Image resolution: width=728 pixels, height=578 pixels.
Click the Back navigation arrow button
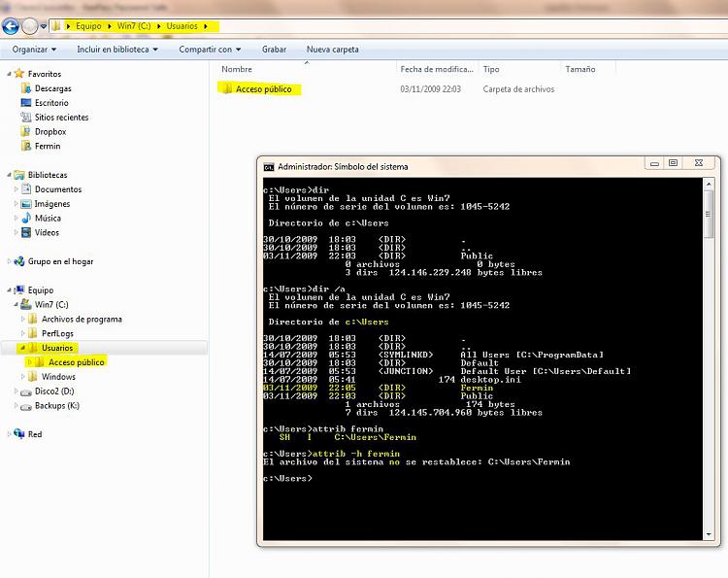tap(11, 26)
